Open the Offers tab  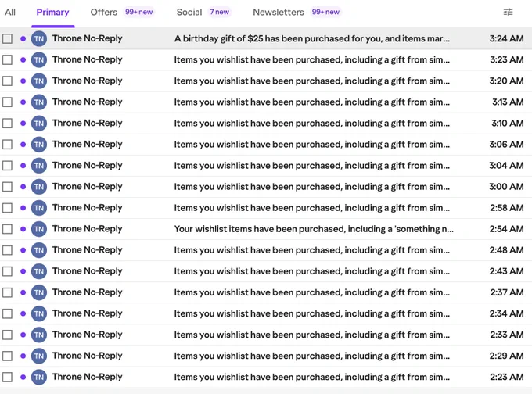103,13
